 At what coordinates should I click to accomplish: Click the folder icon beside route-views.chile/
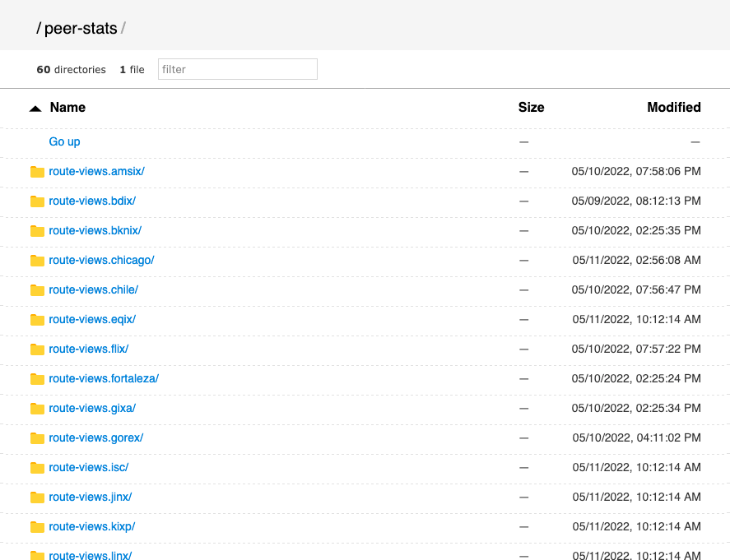37,290
